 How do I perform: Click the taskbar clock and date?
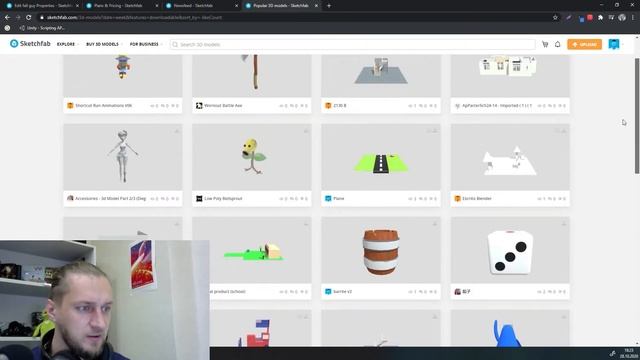(x=629, y=353)
